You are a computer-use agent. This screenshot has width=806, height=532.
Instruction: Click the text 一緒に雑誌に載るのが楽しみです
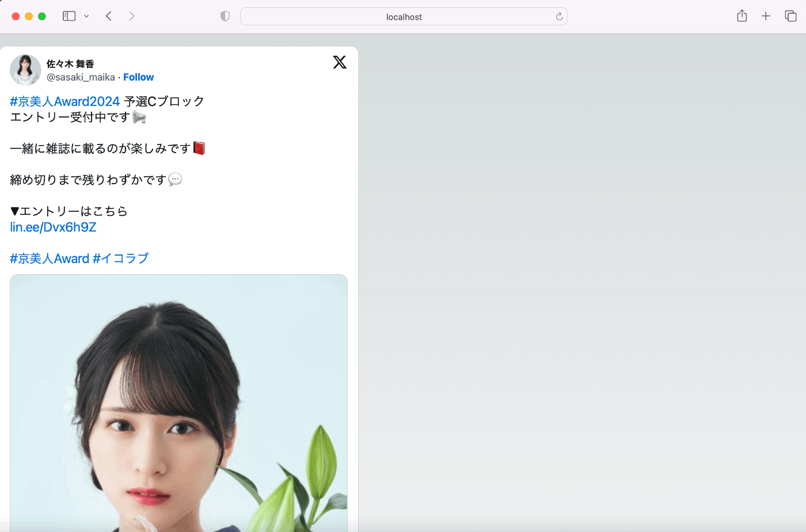click(x=100, y=149)
